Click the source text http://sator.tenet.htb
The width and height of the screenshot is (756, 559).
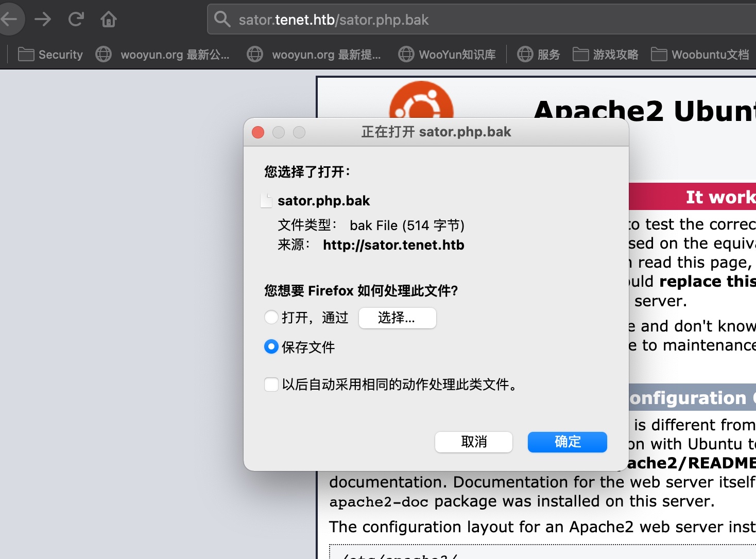click(x=393, y=245)
